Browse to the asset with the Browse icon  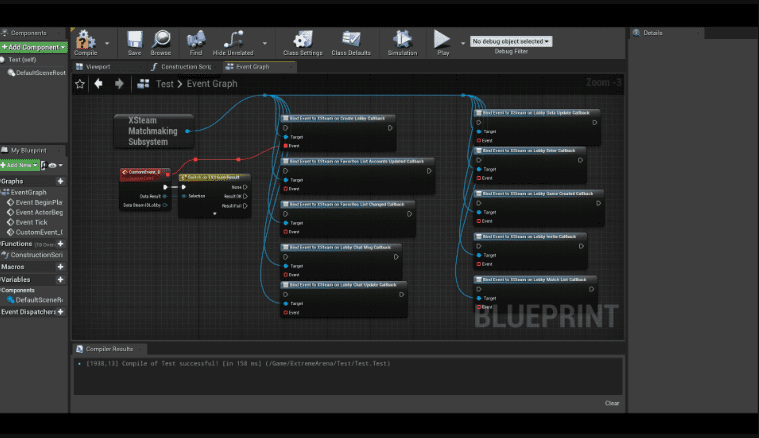[161, 43]
